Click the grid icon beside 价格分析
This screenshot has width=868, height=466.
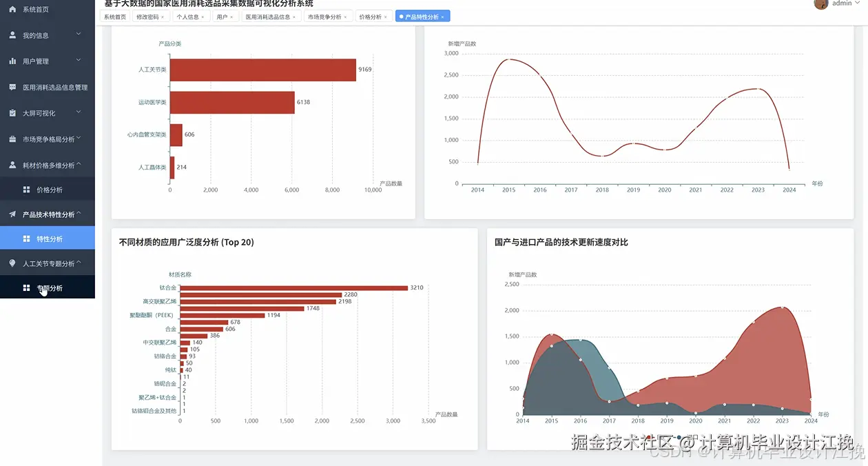[26, 190]
